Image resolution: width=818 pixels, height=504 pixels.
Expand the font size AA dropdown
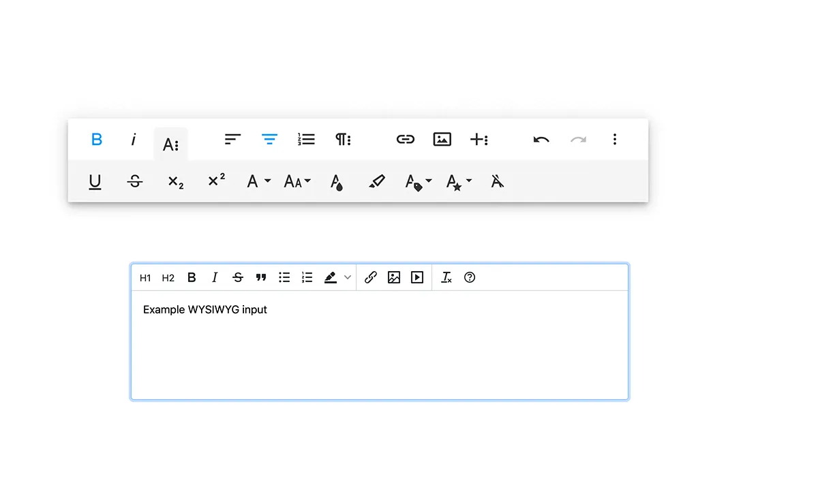297,181
